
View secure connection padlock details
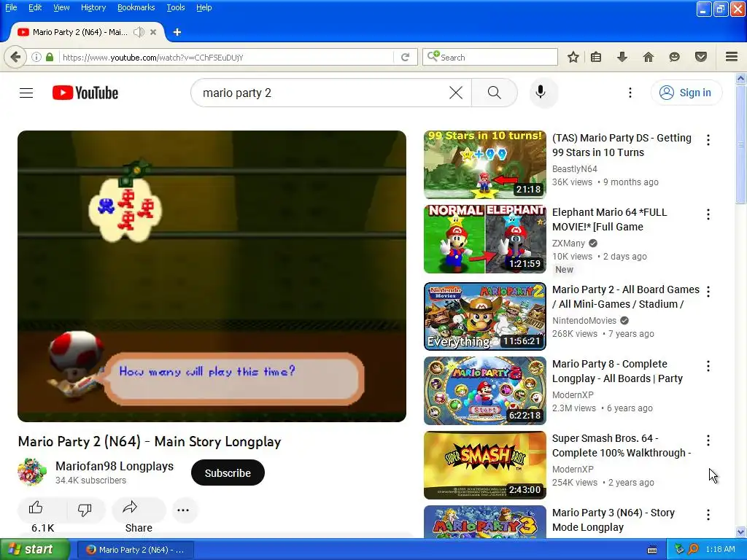click(x=50, y=57)
